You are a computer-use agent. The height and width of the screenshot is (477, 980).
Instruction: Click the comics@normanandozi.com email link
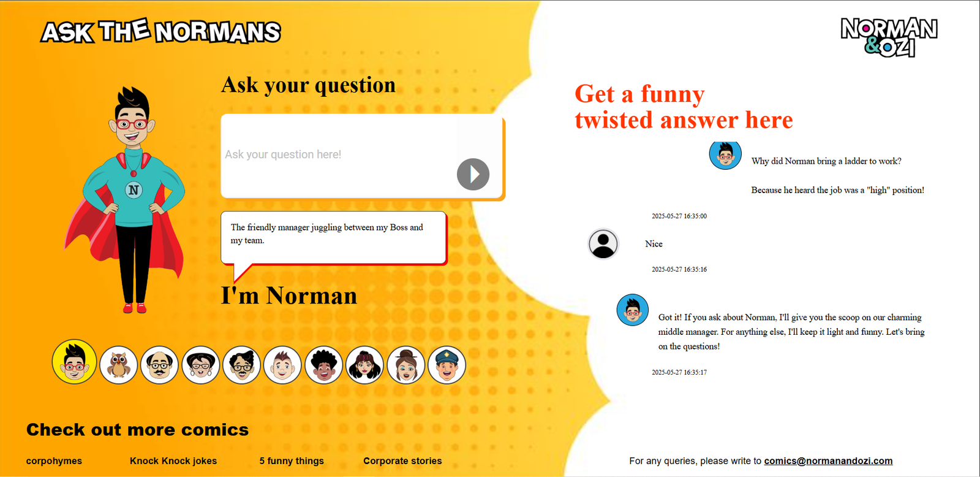[x=828, y=461]
